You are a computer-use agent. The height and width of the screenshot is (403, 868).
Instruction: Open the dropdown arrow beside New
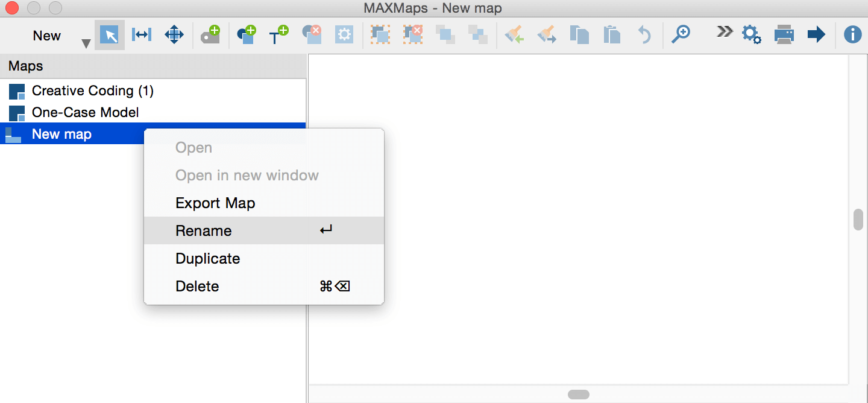click(x=86, y=43)
